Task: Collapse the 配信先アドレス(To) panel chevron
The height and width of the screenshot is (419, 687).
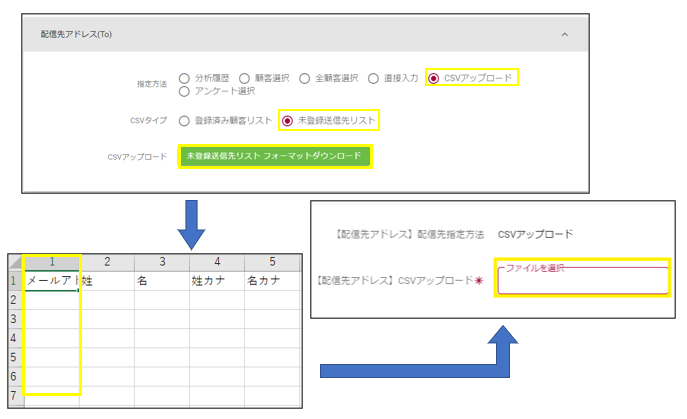Action: coord(564,34)
